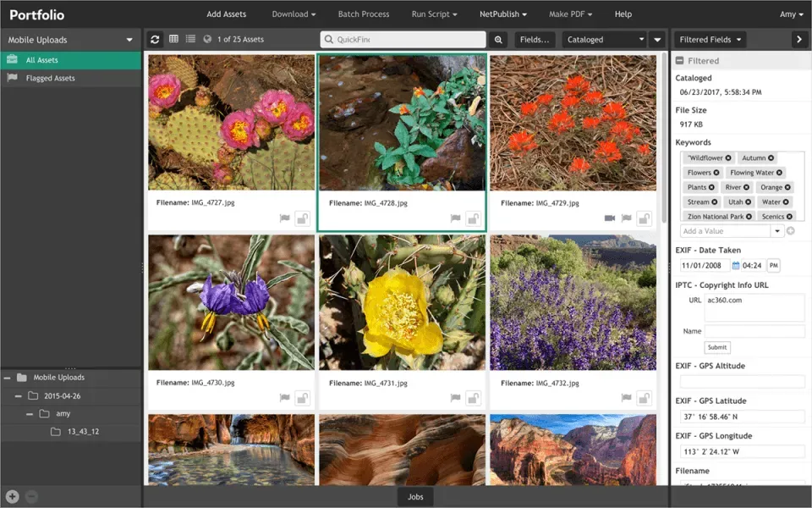
Task: Add new catalog with plus icon
Action: [13, 497]
